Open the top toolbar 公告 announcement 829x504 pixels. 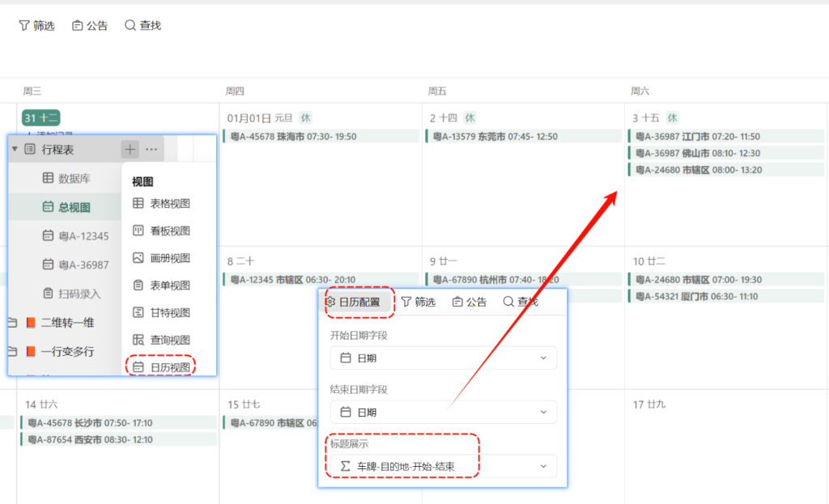(x=90, y=25)
